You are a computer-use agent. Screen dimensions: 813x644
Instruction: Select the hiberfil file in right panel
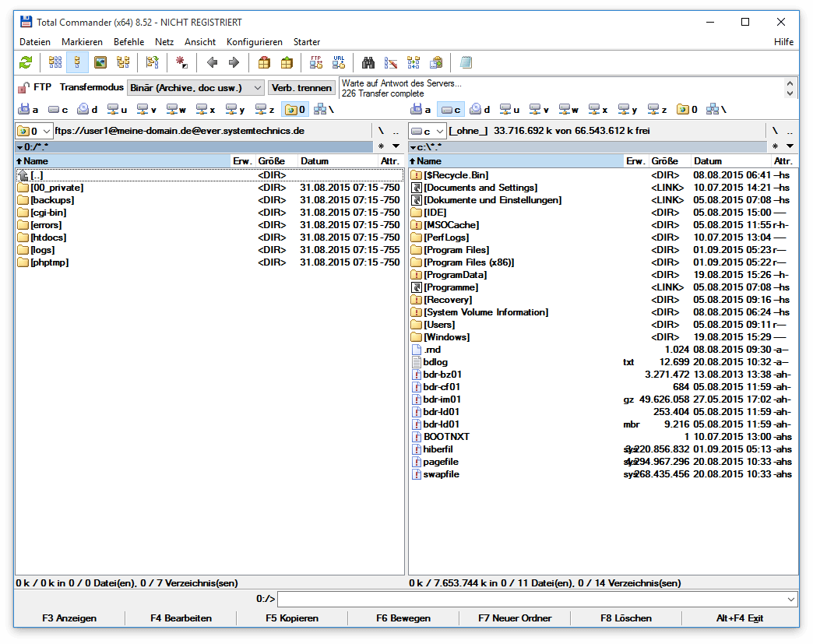point(603,449)
